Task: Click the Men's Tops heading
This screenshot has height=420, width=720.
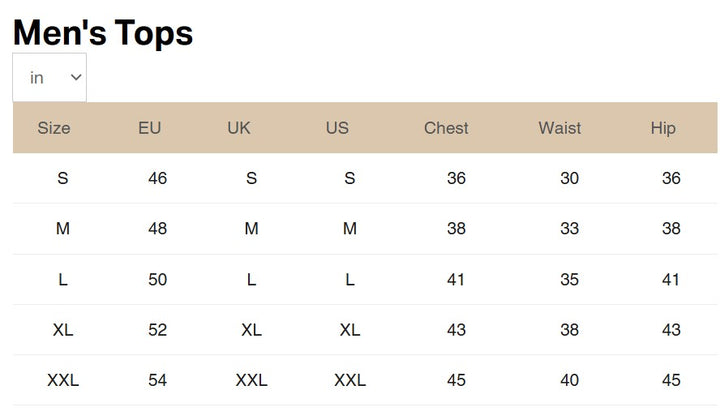Action: (103, 33)
